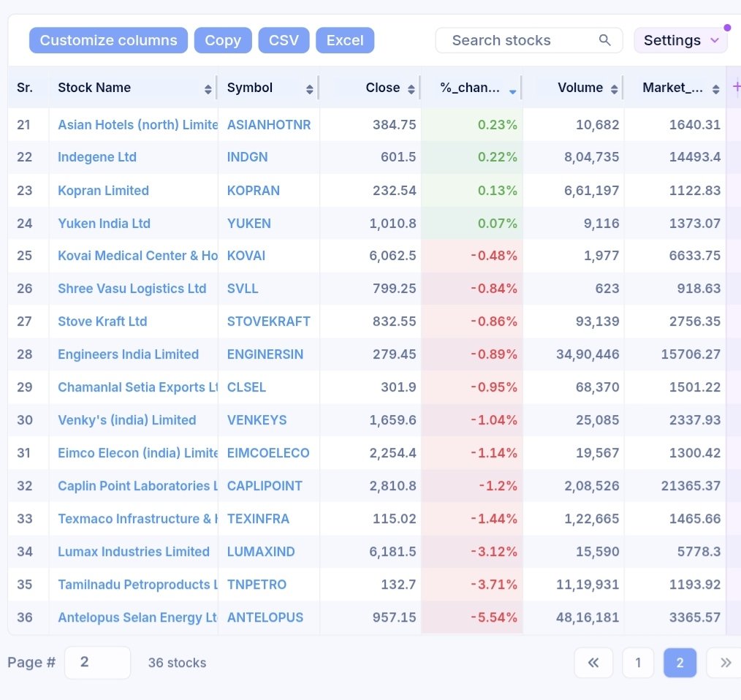Sort by Close column arrows
The height and width of the screenshot is (700, 741).
tap(411, 89)
